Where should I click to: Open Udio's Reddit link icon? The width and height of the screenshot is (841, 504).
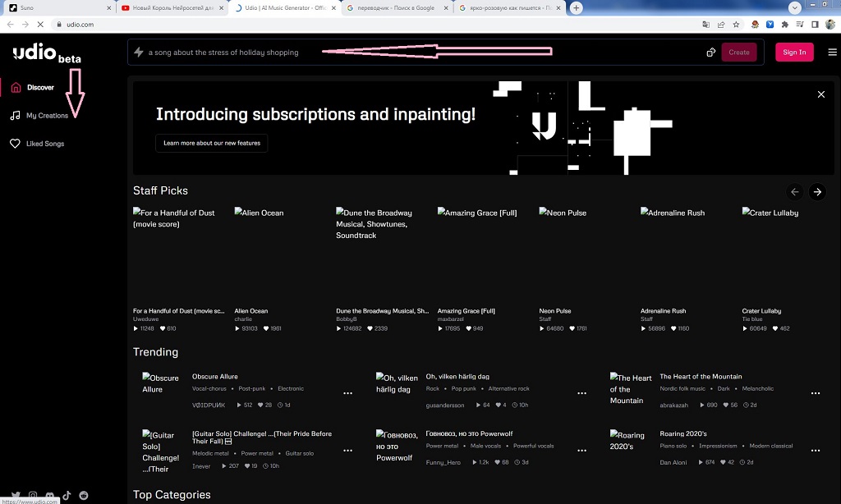[84, 496]
